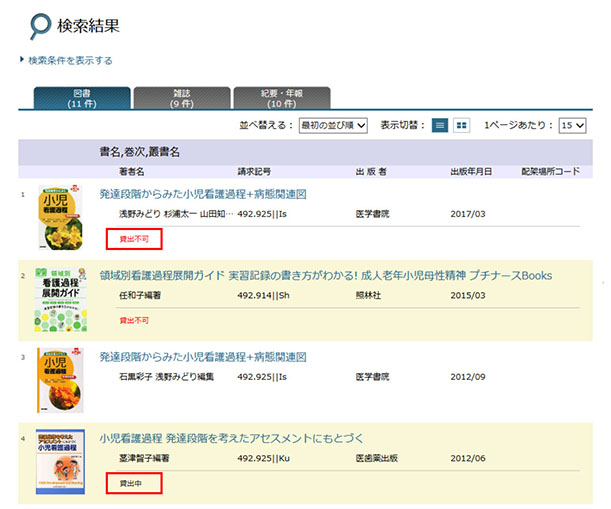
Task: Click 貸出不可 status on the first result
Action: click(x=134, y=239)
